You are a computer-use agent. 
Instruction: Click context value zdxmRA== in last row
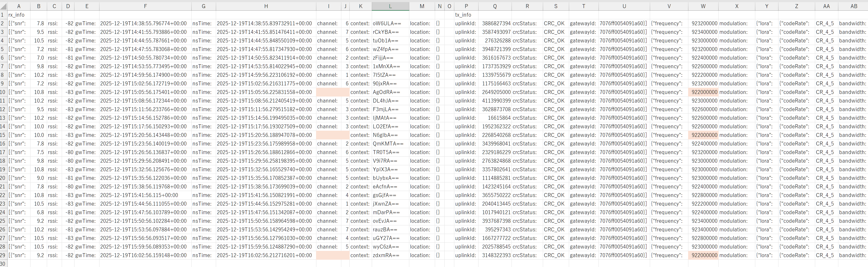pyautogui.click(x=386, y=255)
